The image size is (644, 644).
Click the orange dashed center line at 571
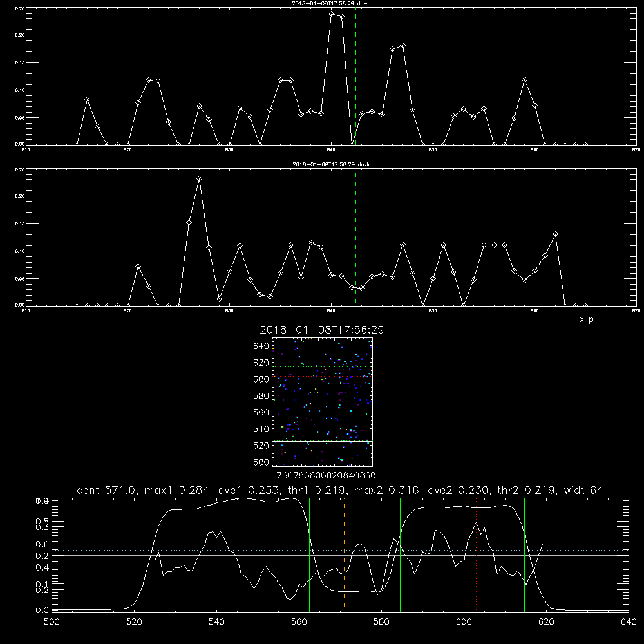click(344, 554)
